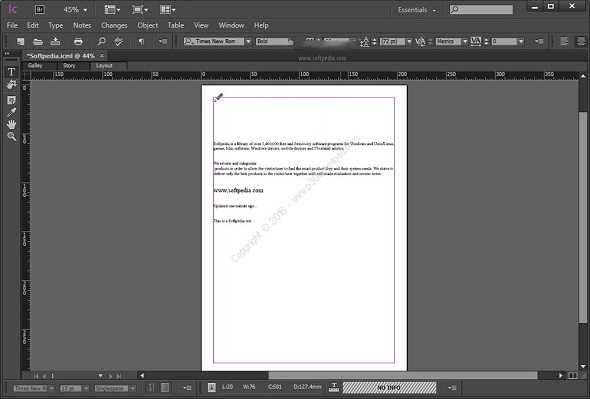Click the Times New Roman font field

[x=214, y=41]
